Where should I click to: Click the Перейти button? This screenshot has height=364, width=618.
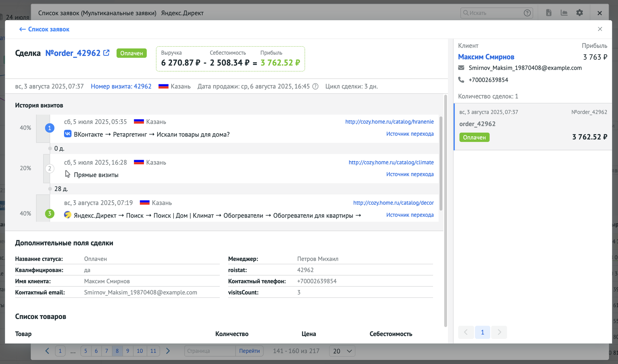click(249, 351)
